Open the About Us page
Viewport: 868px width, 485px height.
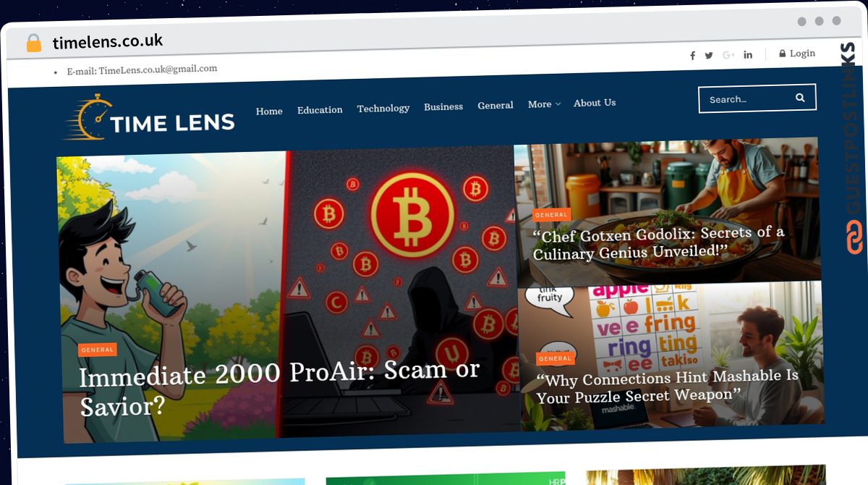pyautogui.click(x=595, y=103)
